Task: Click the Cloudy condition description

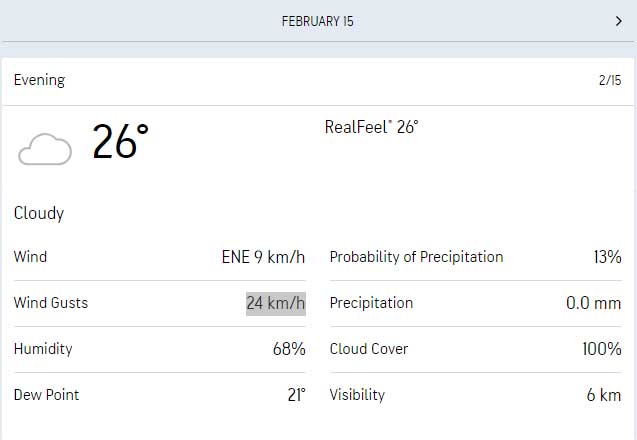Action: (x=39, y=213)
